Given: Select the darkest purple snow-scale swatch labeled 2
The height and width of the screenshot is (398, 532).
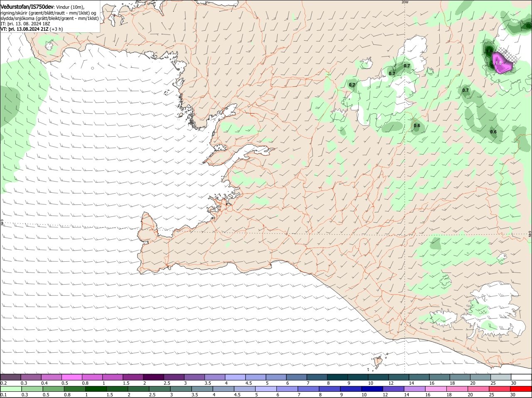Looking at the screenshot, I should 153,377.
